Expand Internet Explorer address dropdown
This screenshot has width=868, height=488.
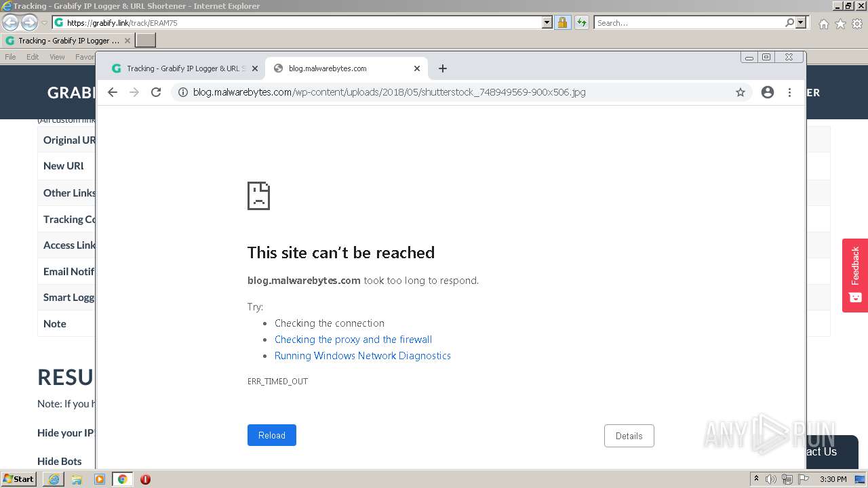547,23
